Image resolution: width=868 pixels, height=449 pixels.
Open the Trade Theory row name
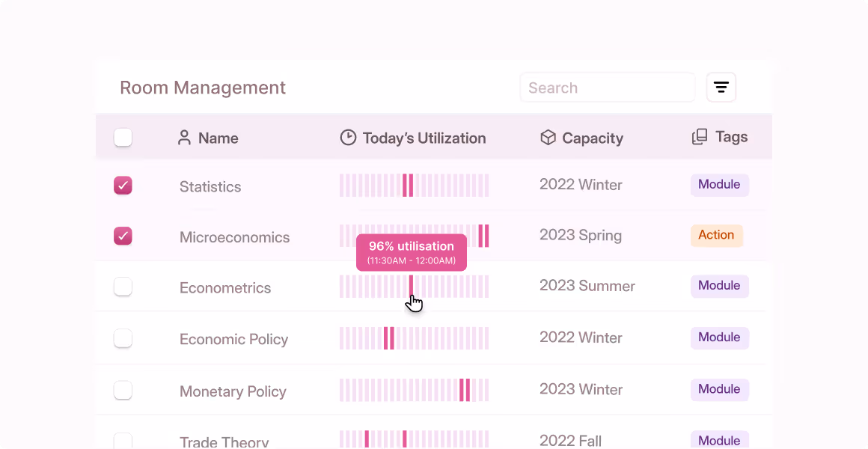(224, 442)
